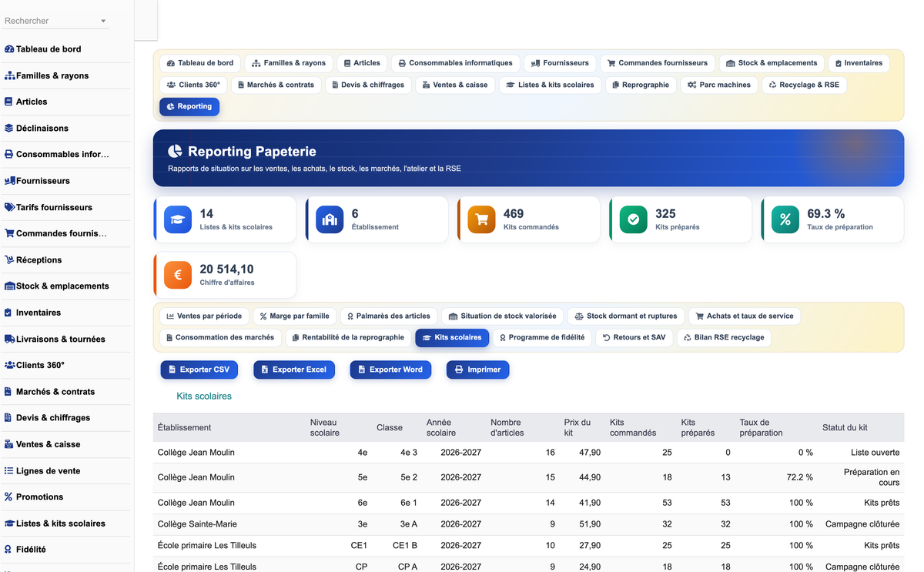
Task: Open Fournisseurs top navigation tab
Action: (560, 63)
